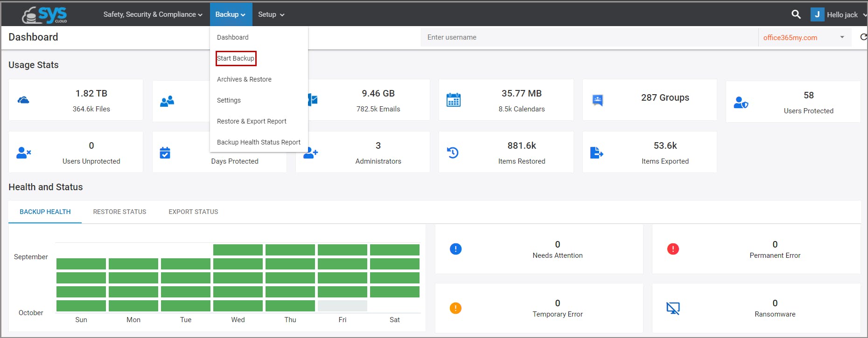
Task: Click the 1.82 TB value
Action: click(91, 93)
